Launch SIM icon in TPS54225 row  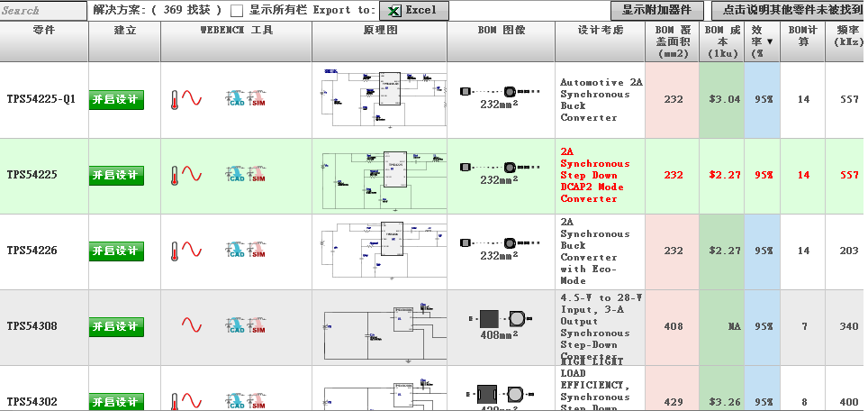pyautogui.click(x=257, y=175)
